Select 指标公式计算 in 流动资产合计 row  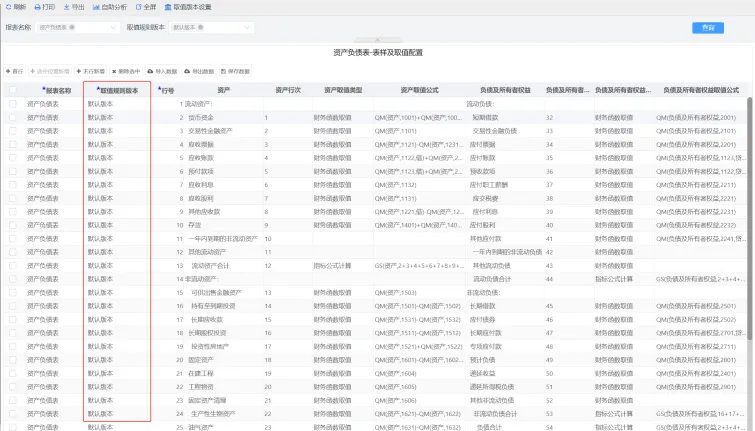(x=332, y=265)
